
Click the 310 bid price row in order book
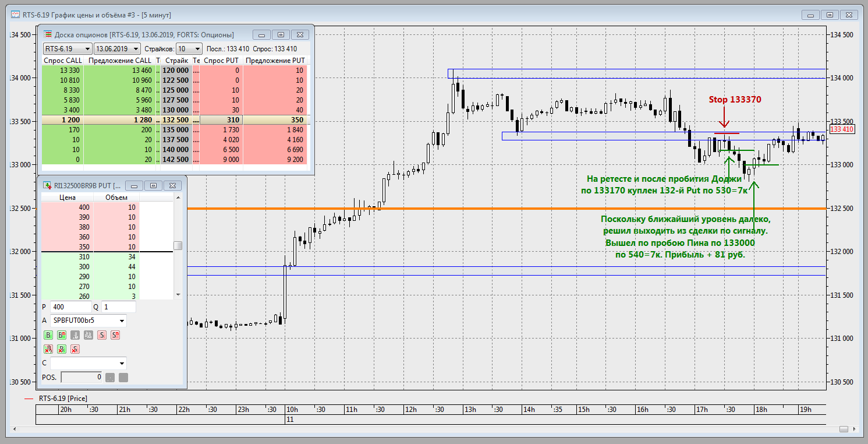(x=107, y=256)
